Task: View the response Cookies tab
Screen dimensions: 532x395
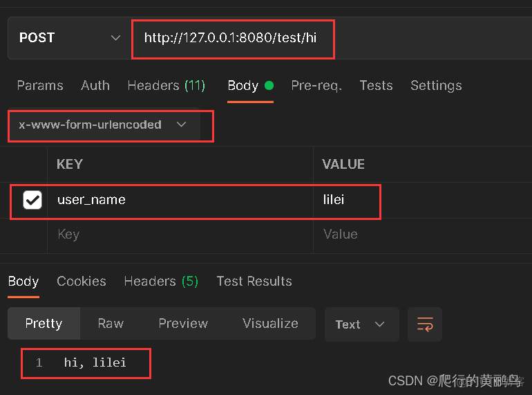Action: pyautogui.click(x=82, y=282)
